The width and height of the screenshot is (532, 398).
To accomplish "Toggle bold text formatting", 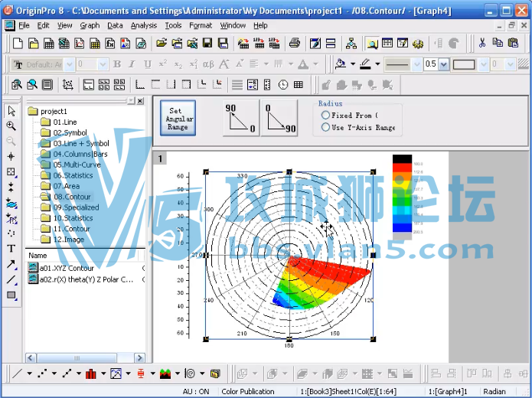I will click(x=117, y=64).
